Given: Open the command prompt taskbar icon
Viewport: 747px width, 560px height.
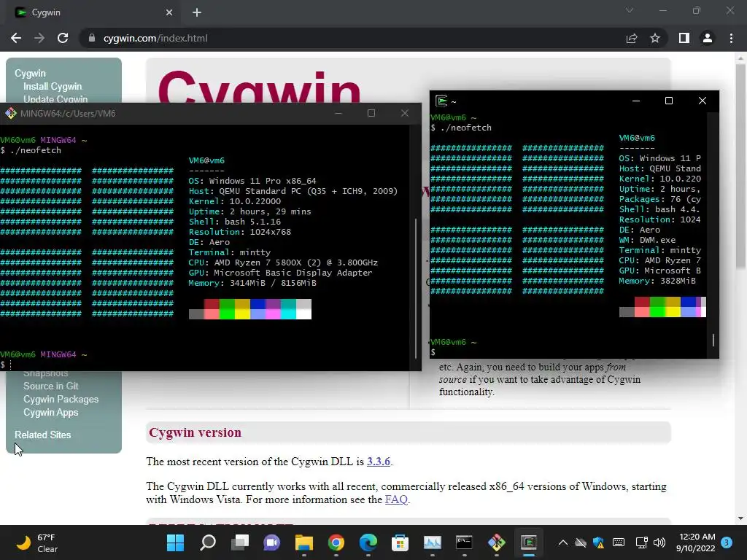Looking at the screenshot, I should click(x=464, y=542).
